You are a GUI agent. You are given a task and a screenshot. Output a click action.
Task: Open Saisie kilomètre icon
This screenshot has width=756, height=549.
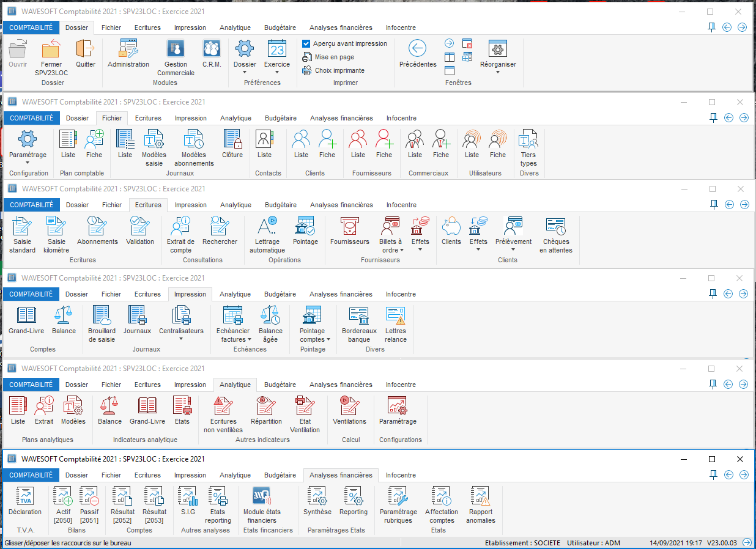point(56,226)
